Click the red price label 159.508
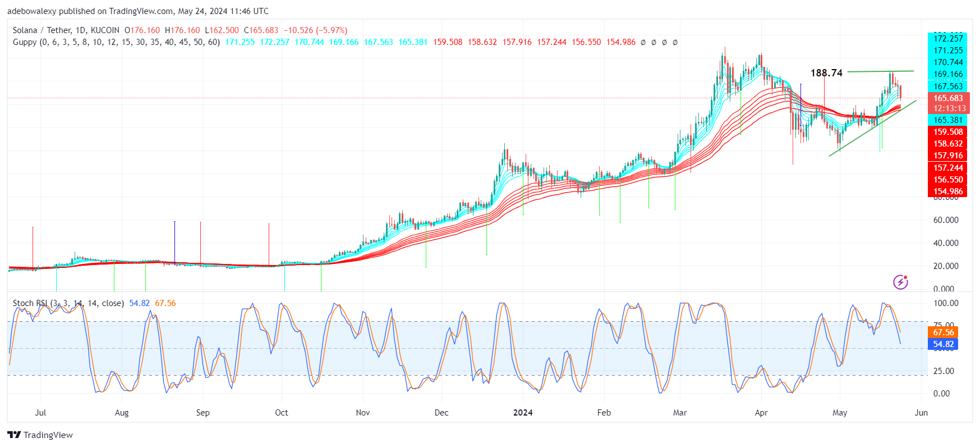The image size is (980, 447). coord(947,132)
